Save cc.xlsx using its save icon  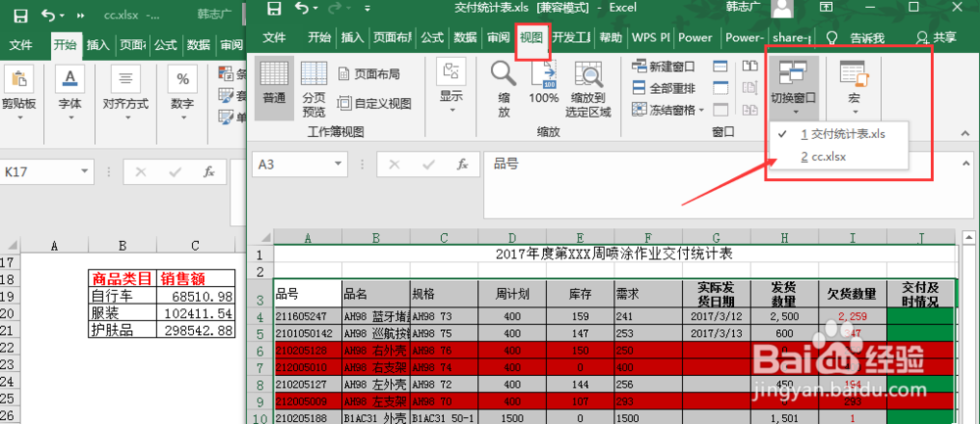pos(21,15)
